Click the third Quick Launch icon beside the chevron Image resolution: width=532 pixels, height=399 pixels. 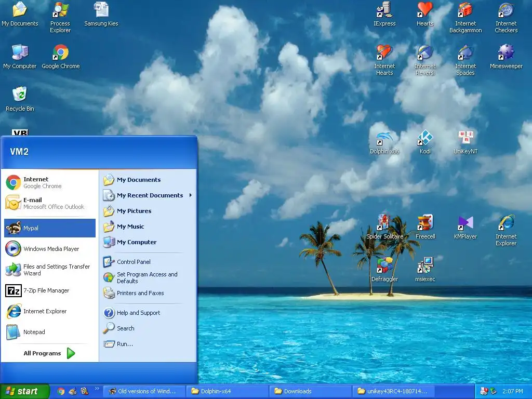click(x=85, y=391)
